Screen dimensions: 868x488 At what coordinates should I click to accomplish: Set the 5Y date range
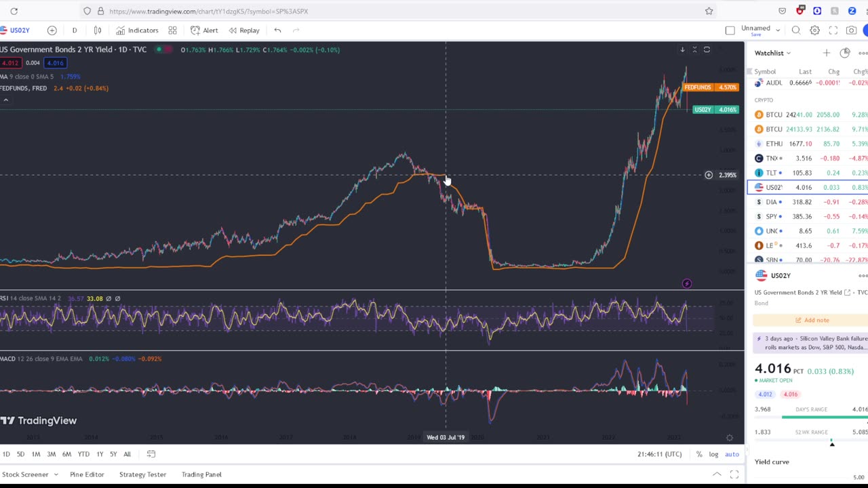click(x=113, y=454)
